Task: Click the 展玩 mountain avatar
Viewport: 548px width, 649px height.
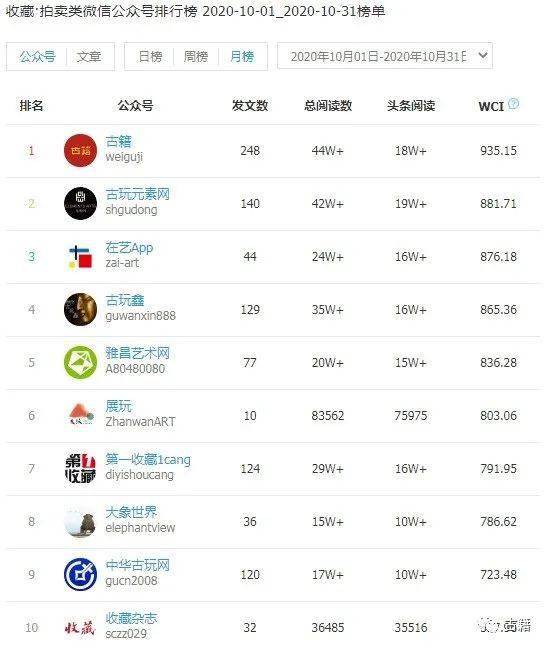Action: pos(80,414)
